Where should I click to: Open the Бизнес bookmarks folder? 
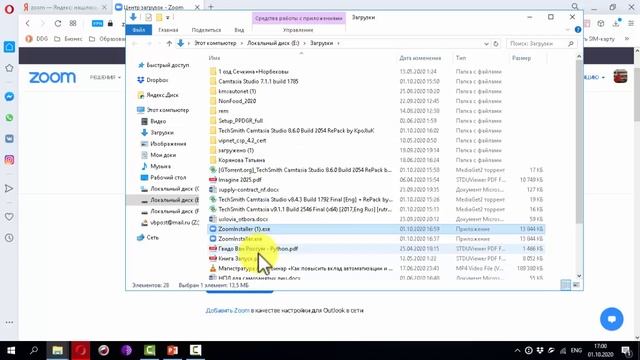click(68, 39)
